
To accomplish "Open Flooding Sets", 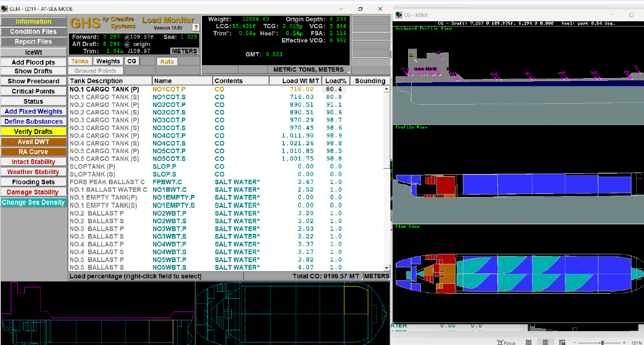I will [x=33, y=182].
